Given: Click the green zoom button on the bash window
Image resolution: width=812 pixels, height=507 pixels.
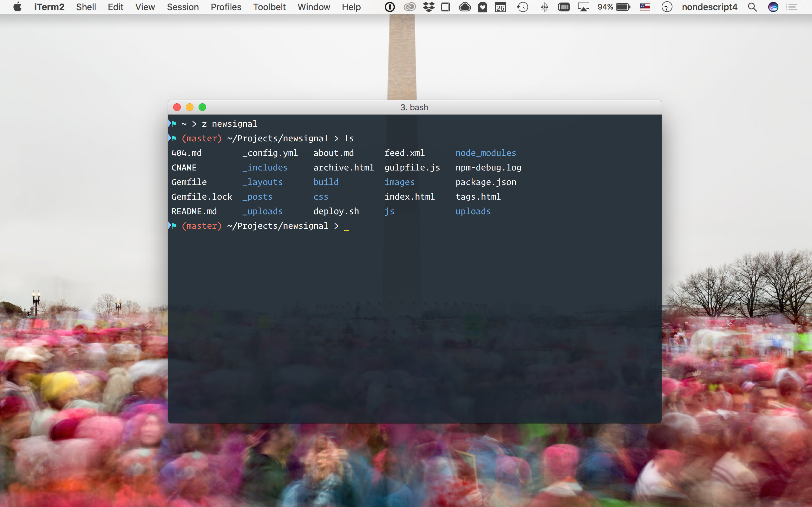Looking at the screenshot, I should click(x=203, y=107).
